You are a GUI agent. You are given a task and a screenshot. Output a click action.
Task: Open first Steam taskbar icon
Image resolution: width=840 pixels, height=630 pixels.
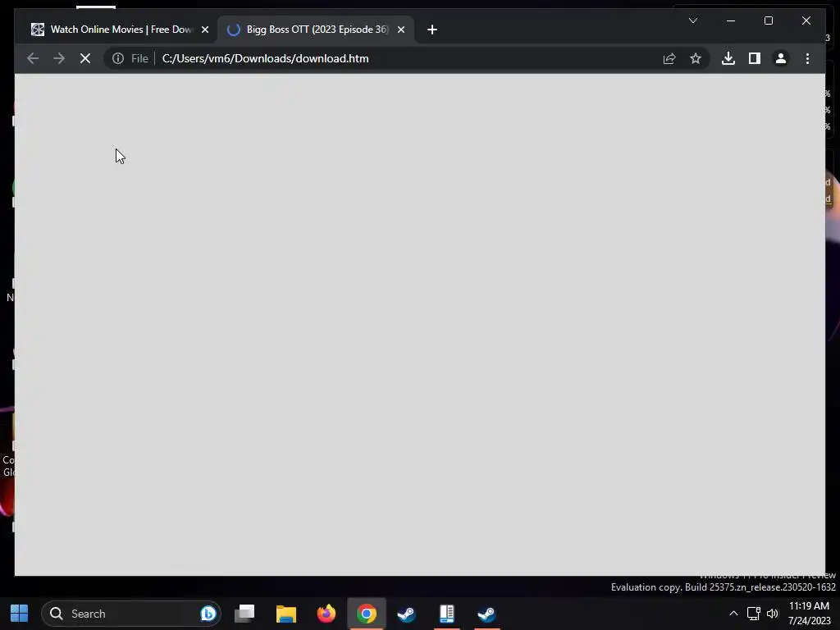pos(407,614)
